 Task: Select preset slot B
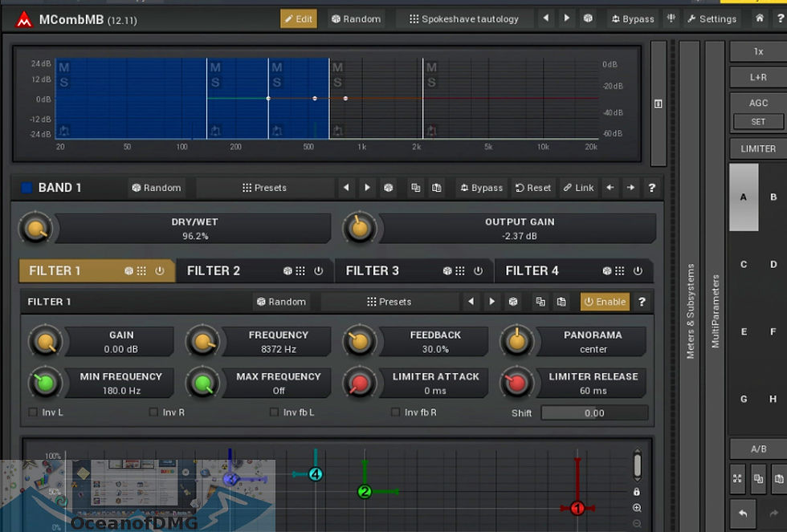[x=773, y=197]
